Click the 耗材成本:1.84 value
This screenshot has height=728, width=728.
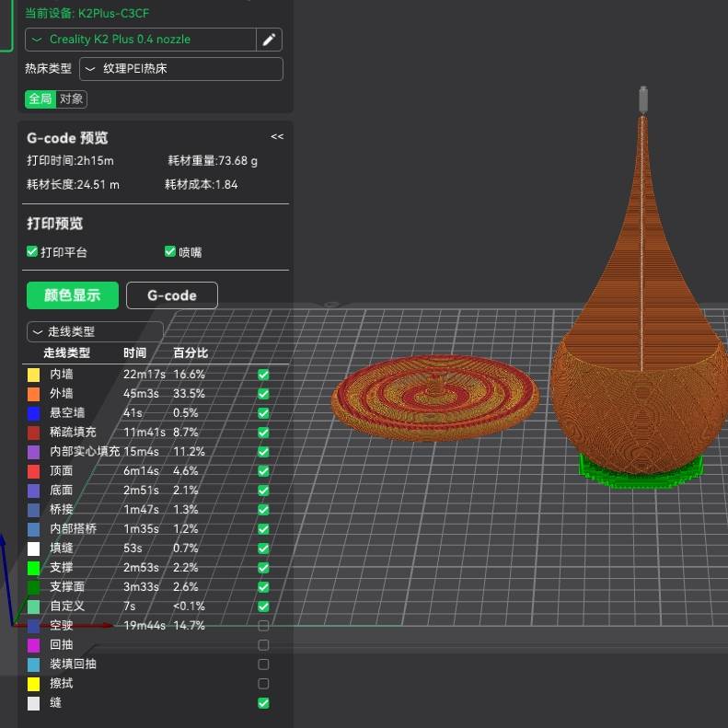[x=201, y=185]
